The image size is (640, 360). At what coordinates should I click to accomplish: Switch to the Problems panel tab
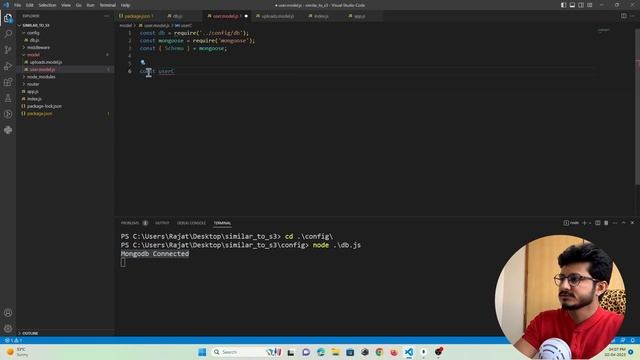tap(130, 223)
